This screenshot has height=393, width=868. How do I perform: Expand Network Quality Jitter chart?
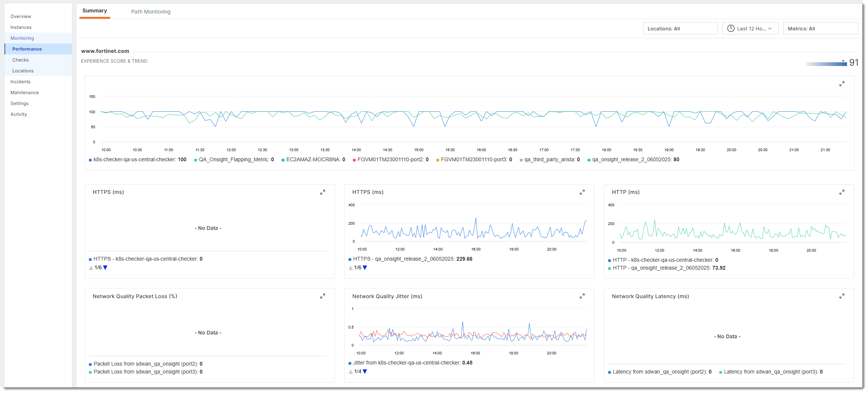582,296
